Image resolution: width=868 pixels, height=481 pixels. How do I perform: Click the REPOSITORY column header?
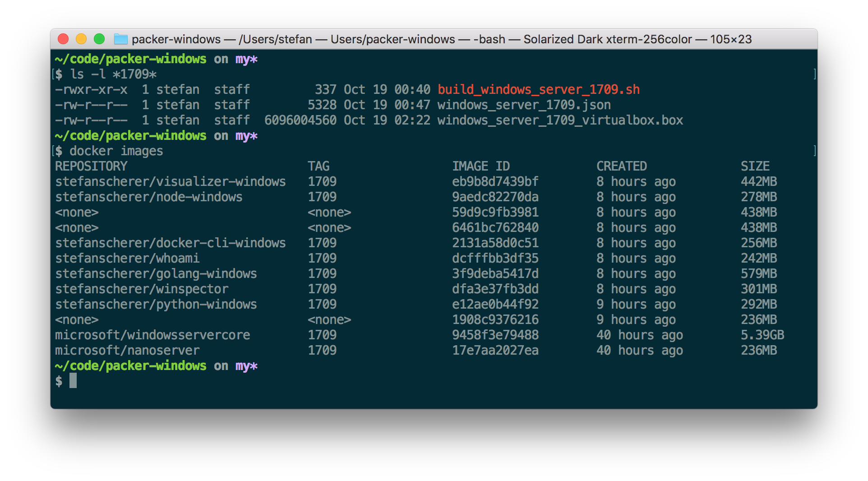(91, 166)
